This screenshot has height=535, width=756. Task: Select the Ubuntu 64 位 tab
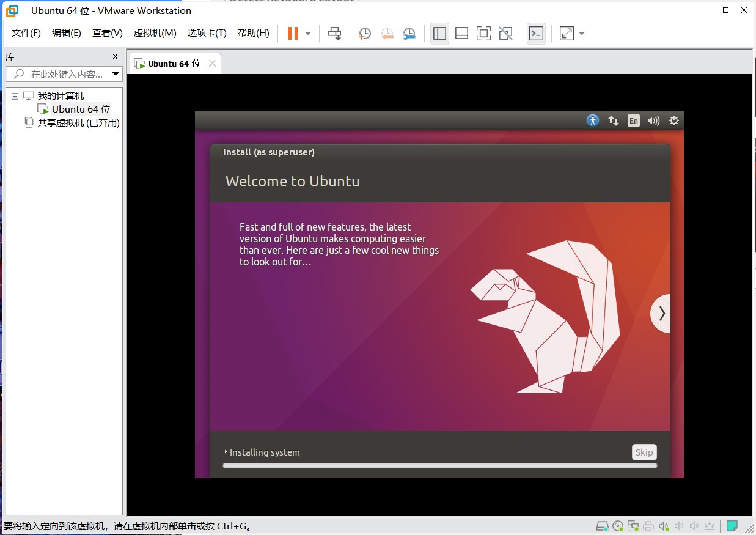(x=174, y=64)
